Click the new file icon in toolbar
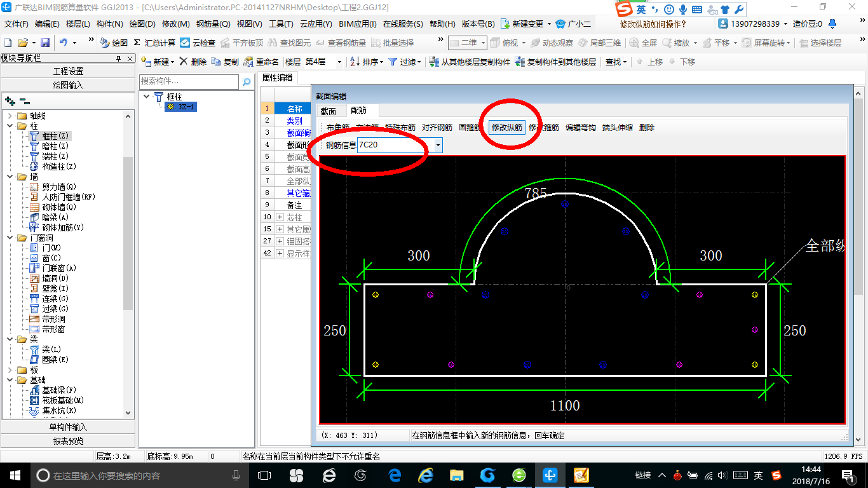The height and width of the screenshot is (488, 868). pyautogui.click(x=8, y=43)
